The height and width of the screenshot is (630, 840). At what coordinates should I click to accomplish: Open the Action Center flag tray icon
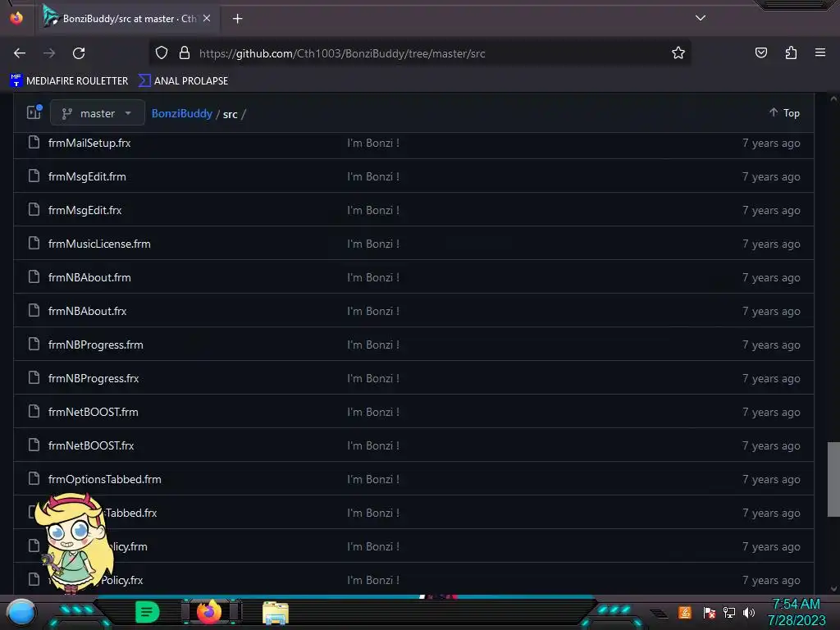(x=710, y=612)
